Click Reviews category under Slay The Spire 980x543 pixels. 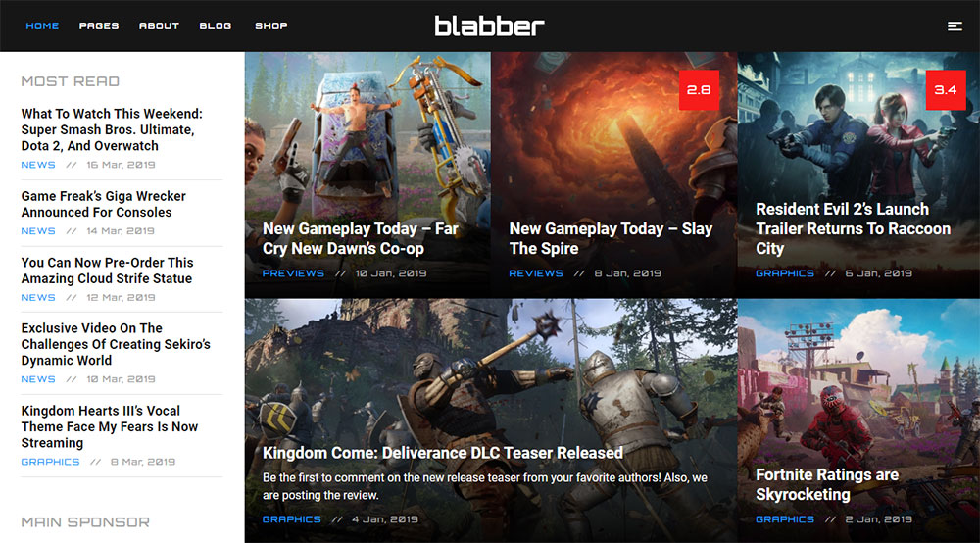(536, 273)
